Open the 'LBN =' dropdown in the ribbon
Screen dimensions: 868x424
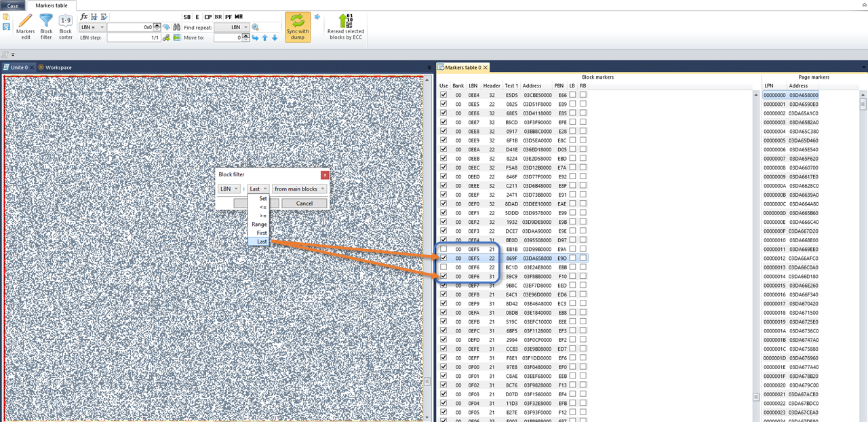(x=92, y=27)
